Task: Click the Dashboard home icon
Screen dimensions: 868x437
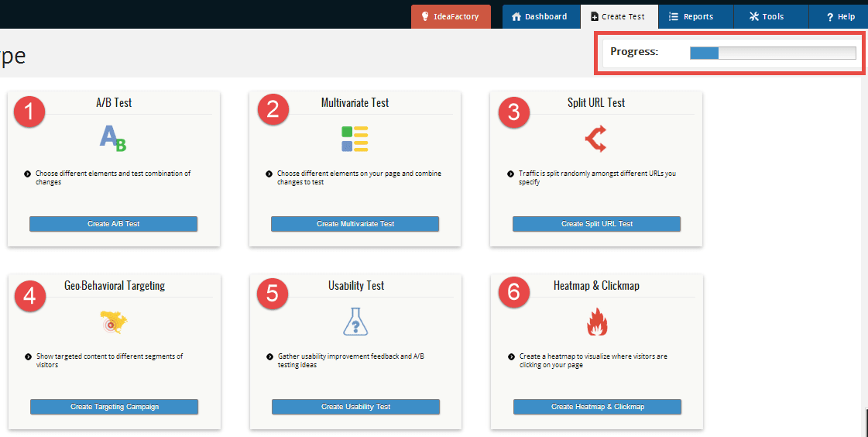Action: (516, 16)
